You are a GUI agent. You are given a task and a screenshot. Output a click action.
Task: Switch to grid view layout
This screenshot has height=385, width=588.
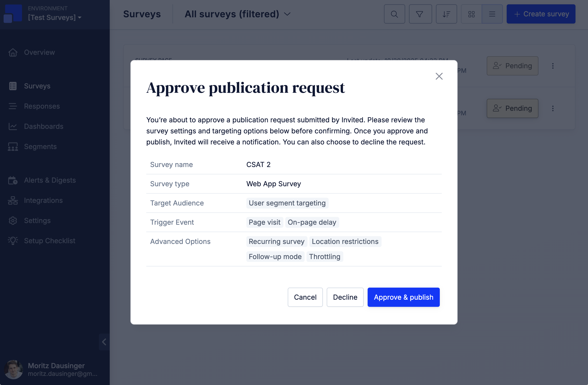(x=471, y=14)
